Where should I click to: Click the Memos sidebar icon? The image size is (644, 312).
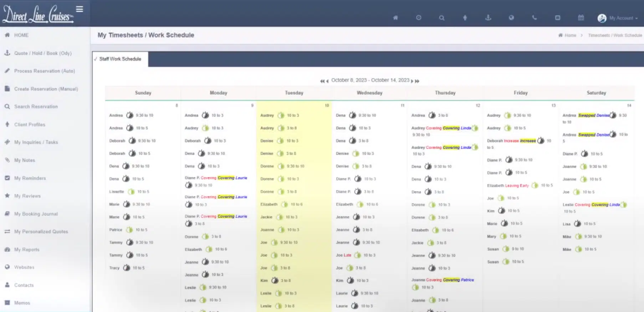pos(7,303)
